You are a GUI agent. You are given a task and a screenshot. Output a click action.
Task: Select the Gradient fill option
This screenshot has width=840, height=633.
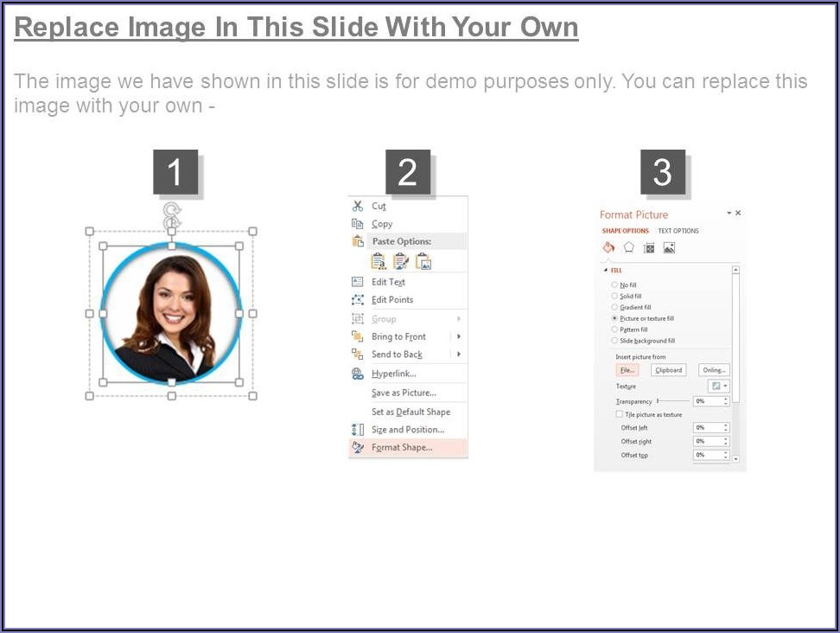pos(614,307)
